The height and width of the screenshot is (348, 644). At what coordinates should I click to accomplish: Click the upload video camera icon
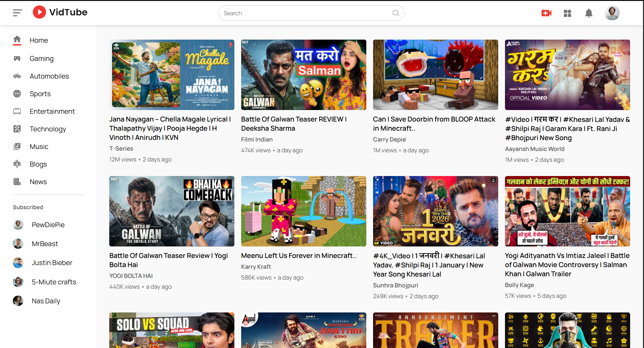[546, 13]
